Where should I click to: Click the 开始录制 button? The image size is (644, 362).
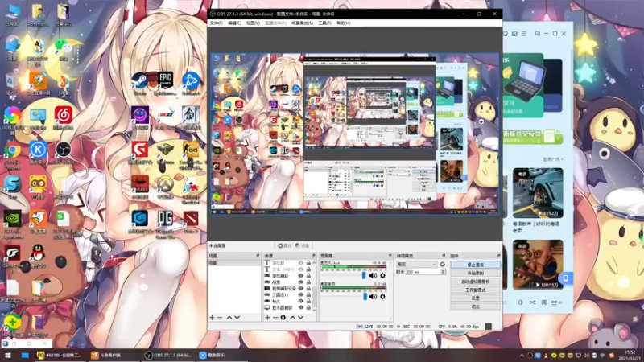tap(476, 273)
